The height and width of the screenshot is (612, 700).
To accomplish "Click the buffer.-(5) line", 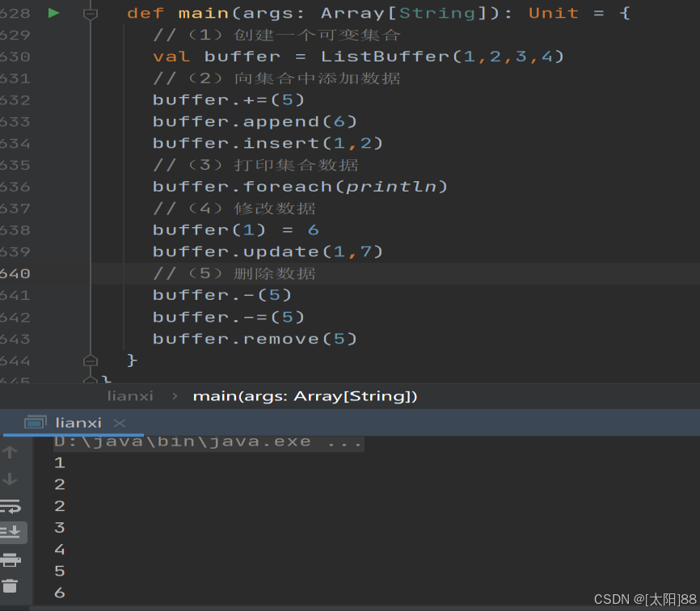I will tap(221, 295).
